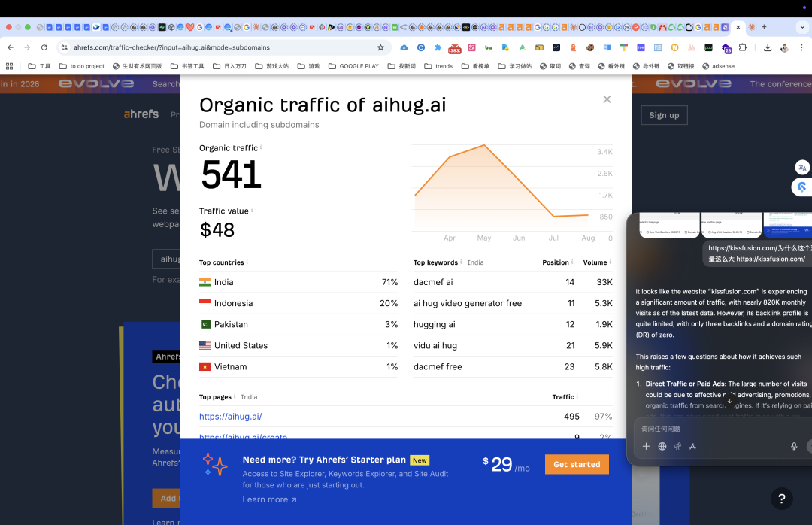Go back to the previous page
This screenshot has height=525, width=812.
coord(11,47)
